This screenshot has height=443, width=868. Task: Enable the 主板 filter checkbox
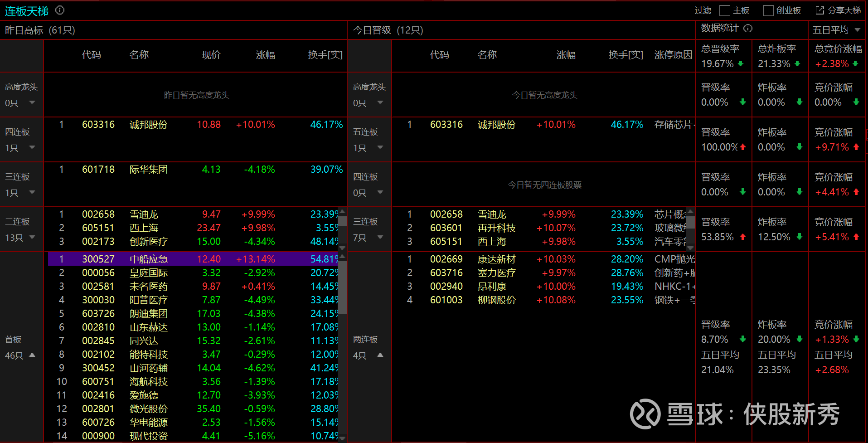[725, 10]
